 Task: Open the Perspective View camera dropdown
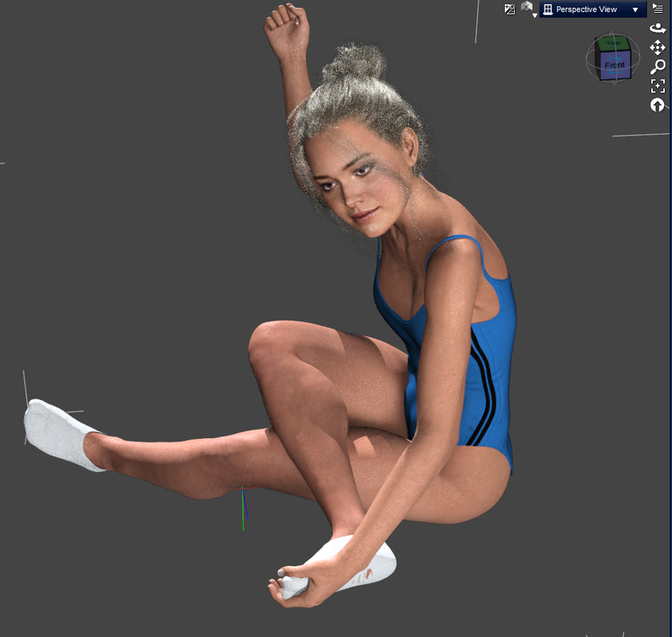click(592, 9)
